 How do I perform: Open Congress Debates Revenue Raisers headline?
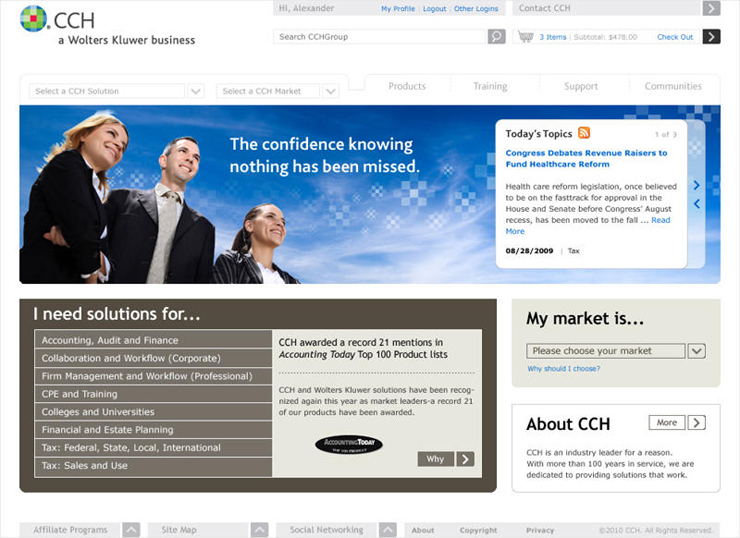click(586, 159)
